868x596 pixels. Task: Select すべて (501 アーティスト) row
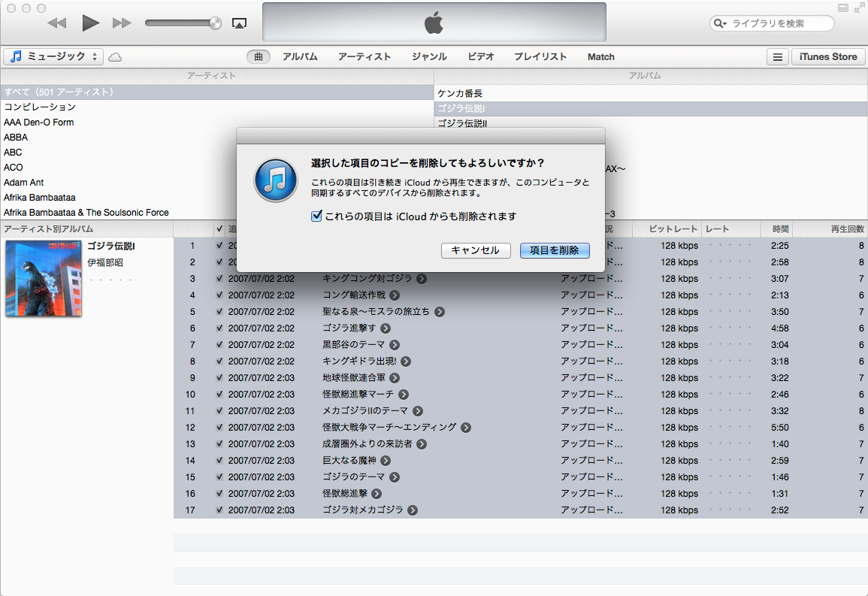[217, 92]
